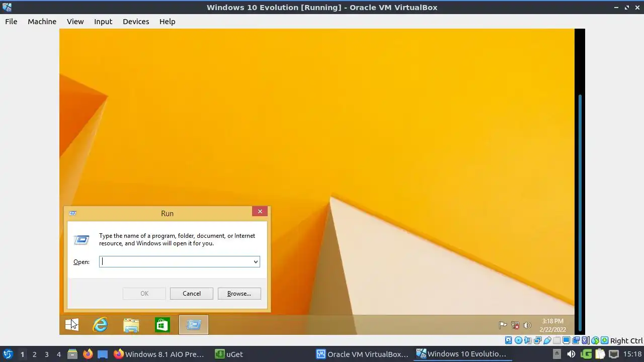
Task: Expand the Open combo box dropdown arrow
Action: coord(256,261)
